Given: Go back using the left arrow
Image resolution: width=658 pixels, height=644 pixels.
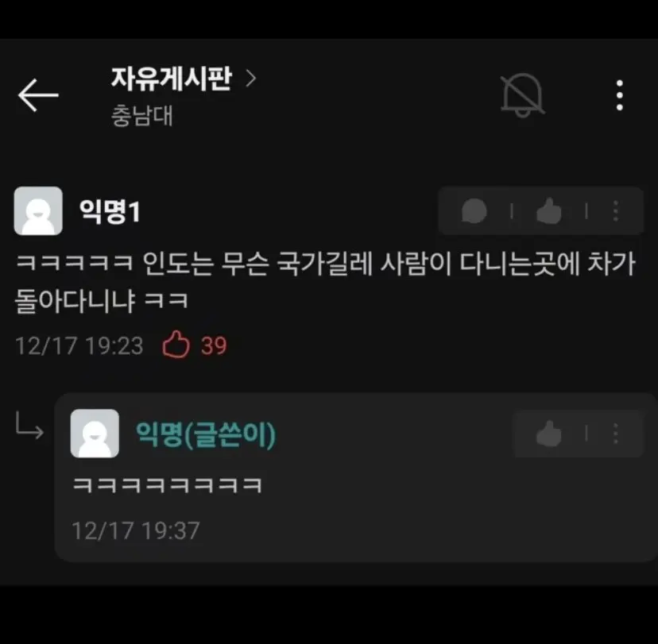Looking at the screenshot, I should 38,95.
